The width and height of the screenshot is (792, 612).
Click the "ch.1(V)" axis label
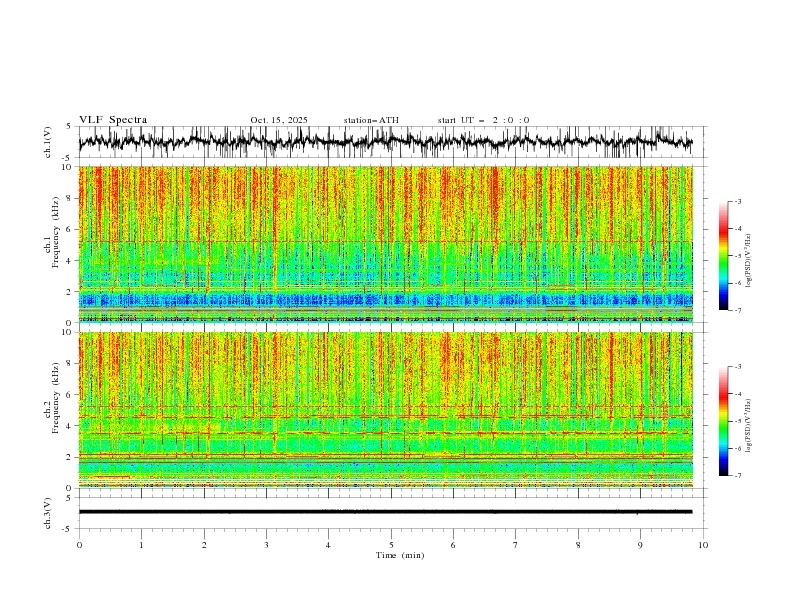pos(48,142)
